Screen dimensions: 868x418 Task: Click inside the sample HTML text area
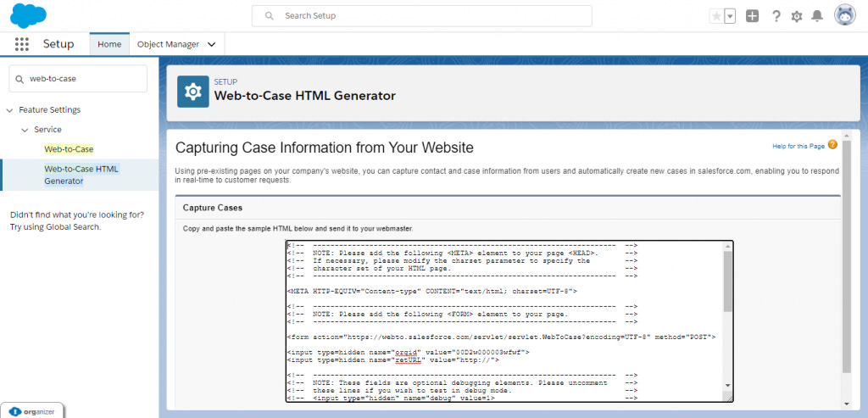pos(509,321)
